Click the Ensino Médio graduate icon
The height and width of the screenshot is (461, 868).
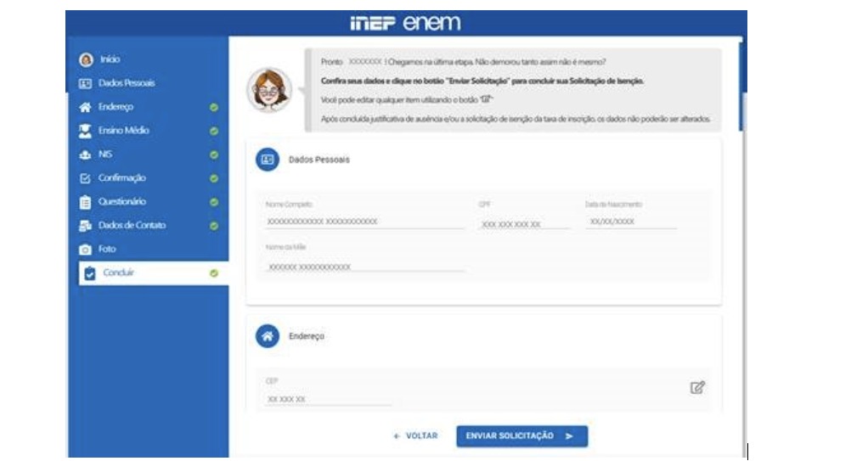(x=85, y=131)
